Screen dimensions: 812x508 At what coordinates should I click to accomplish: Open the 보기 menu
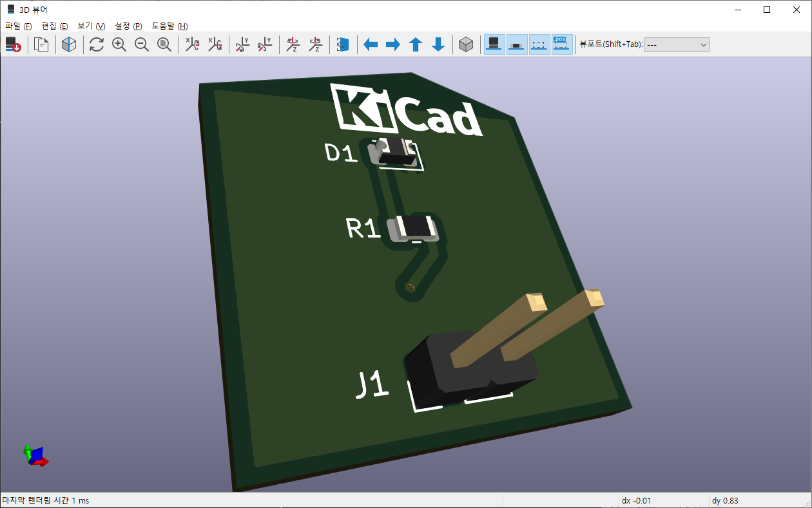[91, 26]
